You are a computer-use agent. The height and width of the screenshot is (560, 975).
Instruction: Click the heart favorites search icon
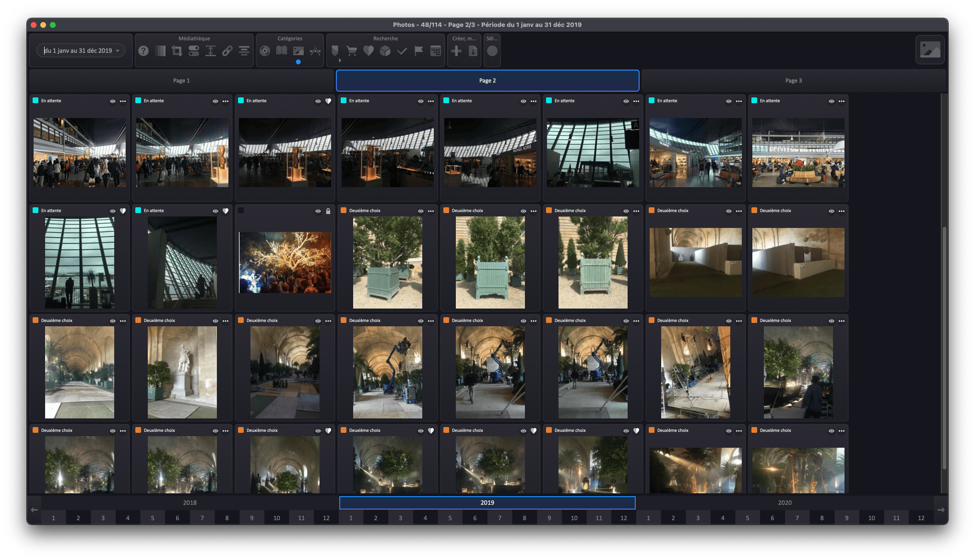tap(369, 51)
